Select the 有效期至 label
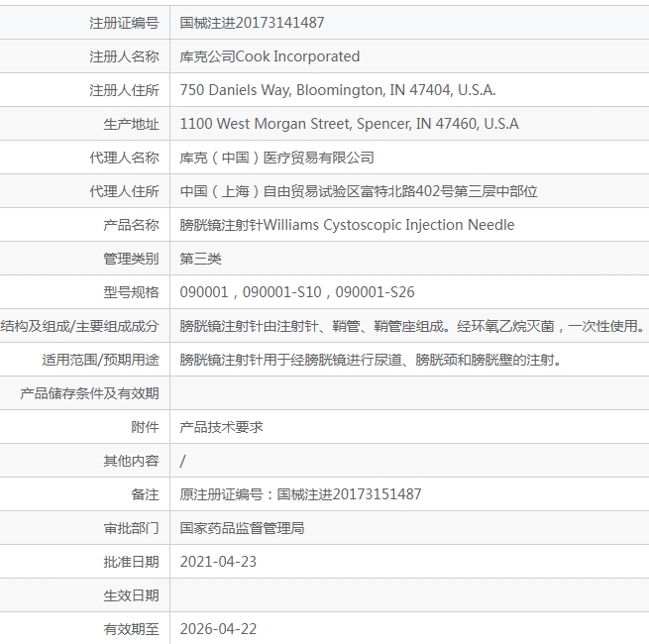 point(131,629)
